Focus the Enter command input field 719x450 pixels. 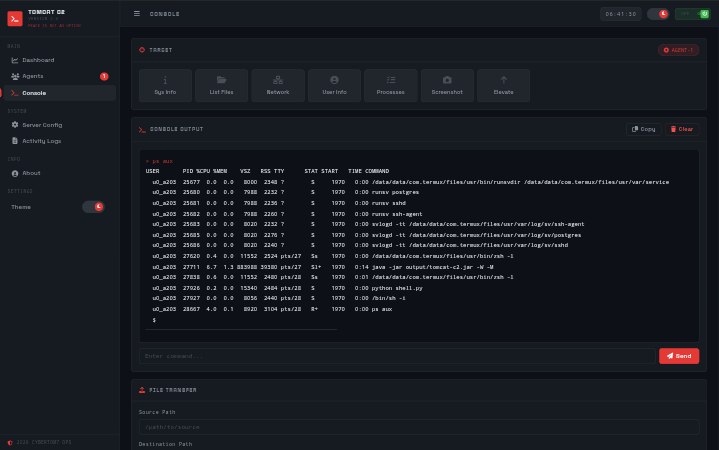397,356
